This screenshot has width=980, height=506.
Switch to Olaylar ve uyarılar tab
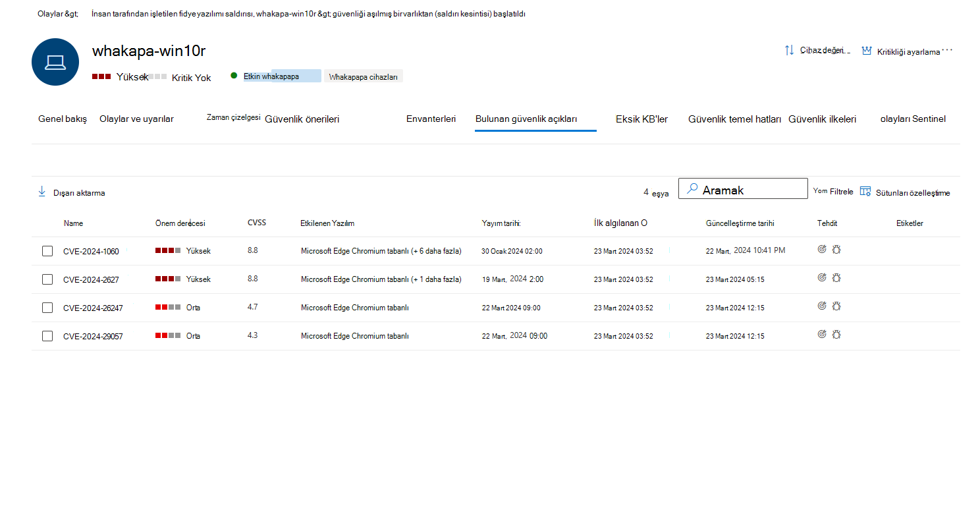click(136, 119)
